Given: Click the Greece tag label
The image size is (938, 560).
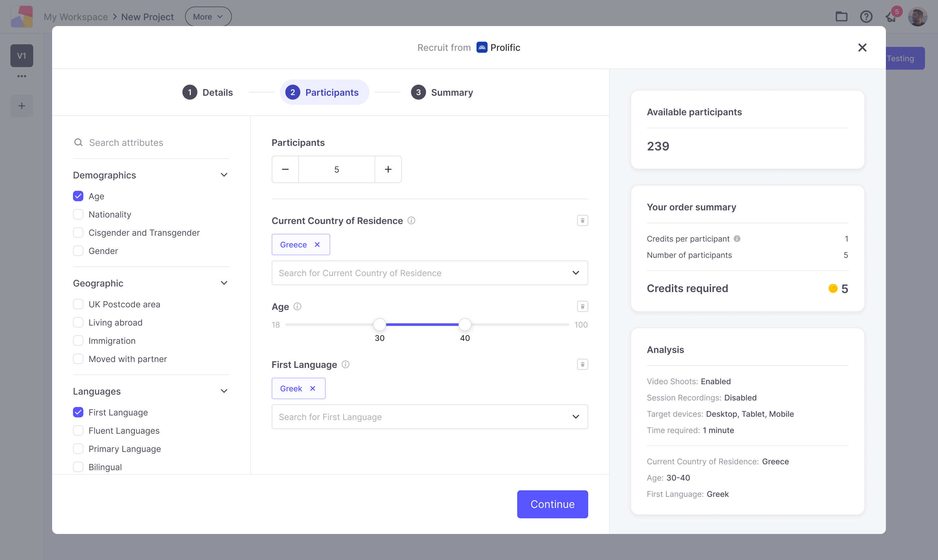Looking at the screenshot, I should pos(293,245).
